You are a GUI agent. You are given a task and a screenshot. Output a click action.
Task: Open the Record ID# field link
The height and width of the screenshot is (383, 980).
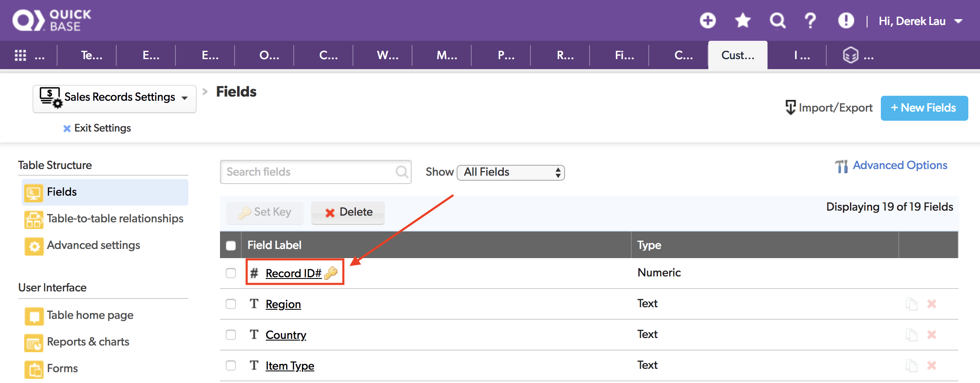(294, 273)
